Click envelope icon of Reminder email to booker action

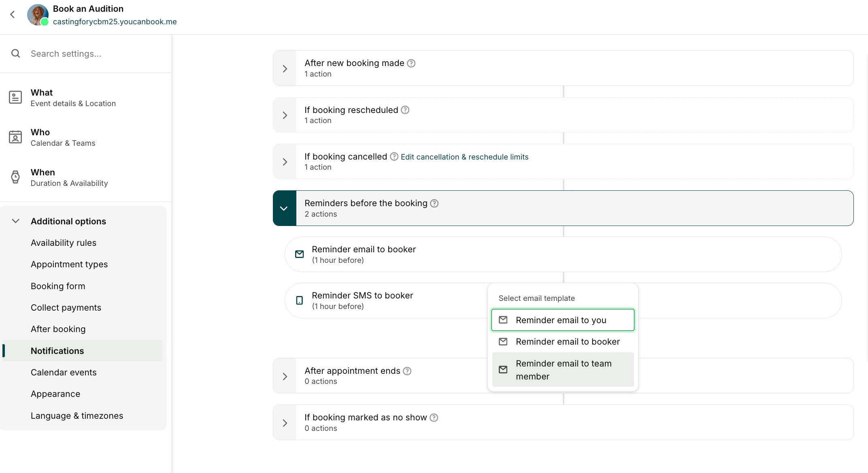click(300, 254)
